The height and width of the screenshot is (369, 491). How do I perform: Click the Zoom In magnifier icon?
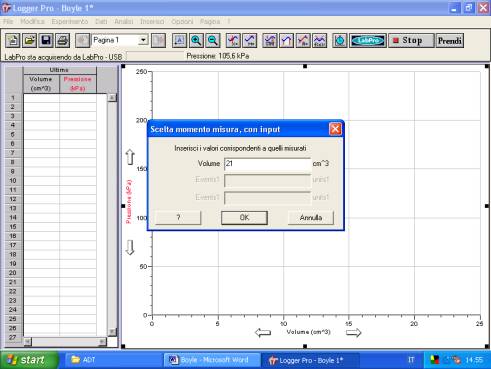pos(196,41)
